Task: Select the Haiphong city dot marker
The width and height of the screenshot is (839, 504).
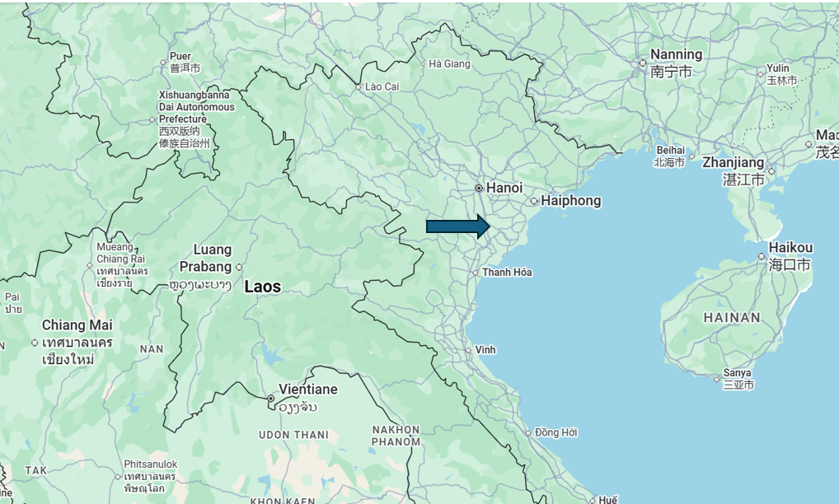Action: [534, 202]
